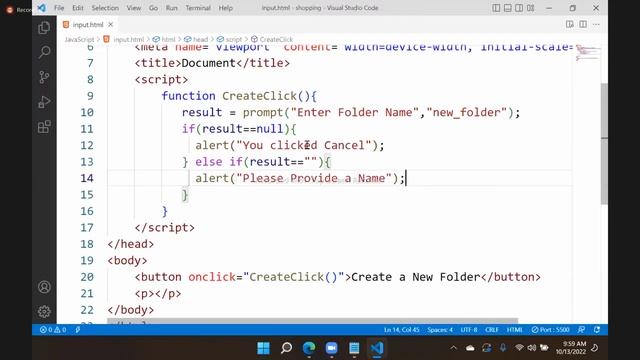Open the Accounts menu icon
The width and height of the screenshot is (640, 360).
[x=44, y=287]
